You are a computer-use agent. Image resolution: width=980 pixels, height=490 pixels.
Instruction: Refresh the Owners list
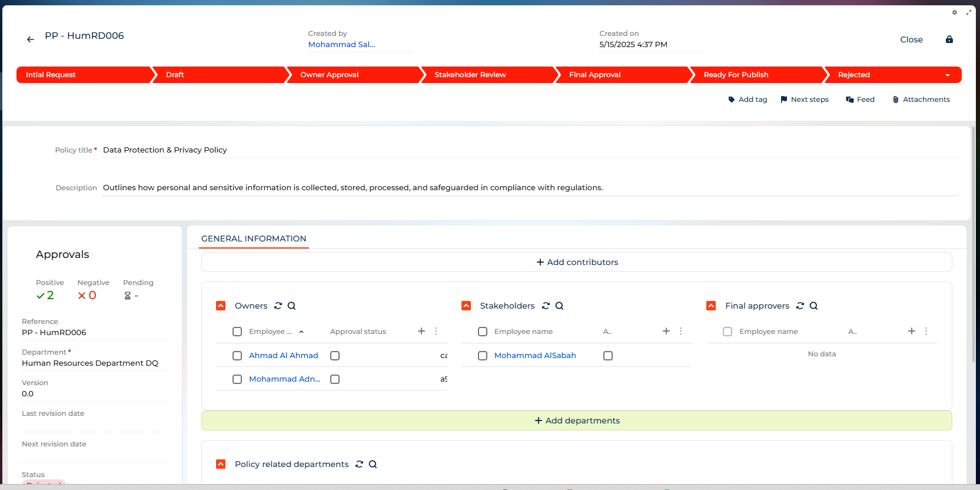[x=278, y=306]
